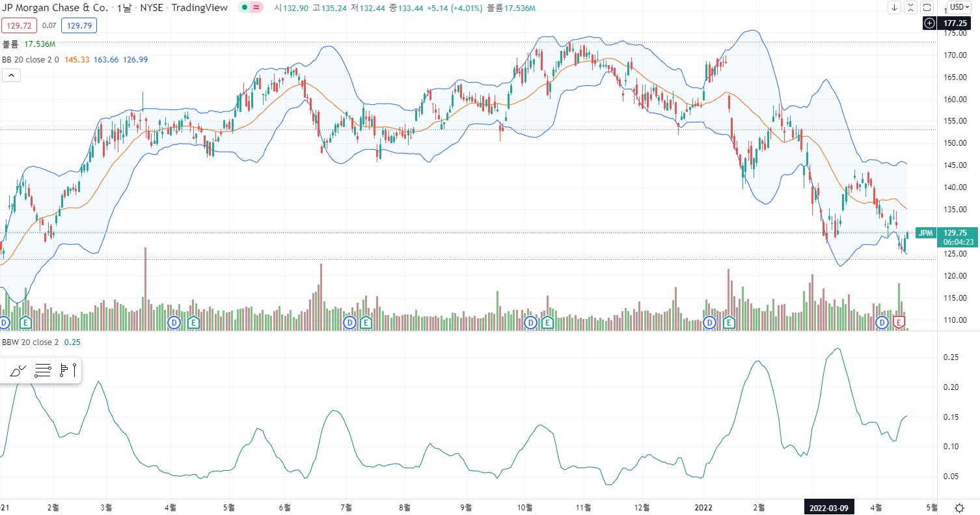Click the 150.00 level on price scale

955,143
